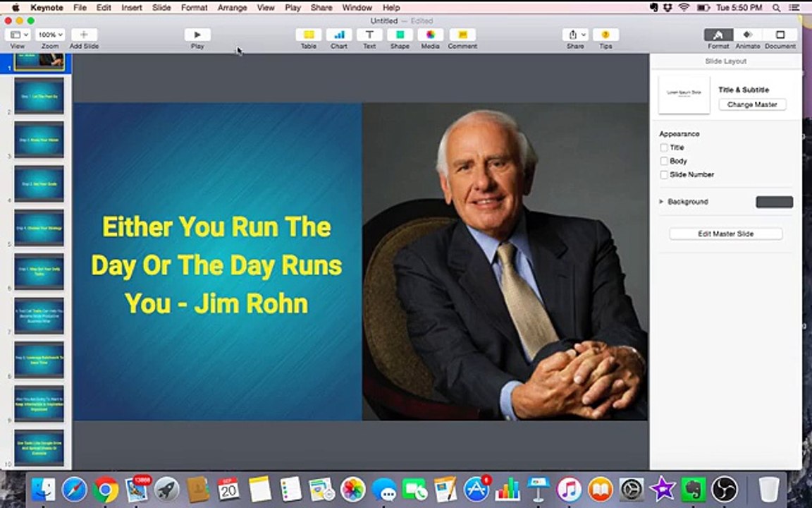Screen dimensions: 812x508
Task: Show the Format inspector panel
Action: [718, 35]
